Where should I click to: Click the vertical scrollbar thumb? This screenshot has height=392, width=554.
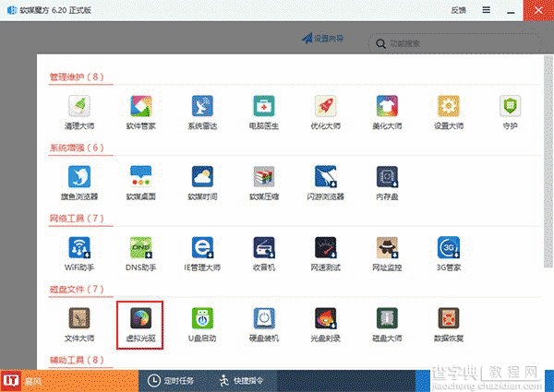click(x=548, y=161)
